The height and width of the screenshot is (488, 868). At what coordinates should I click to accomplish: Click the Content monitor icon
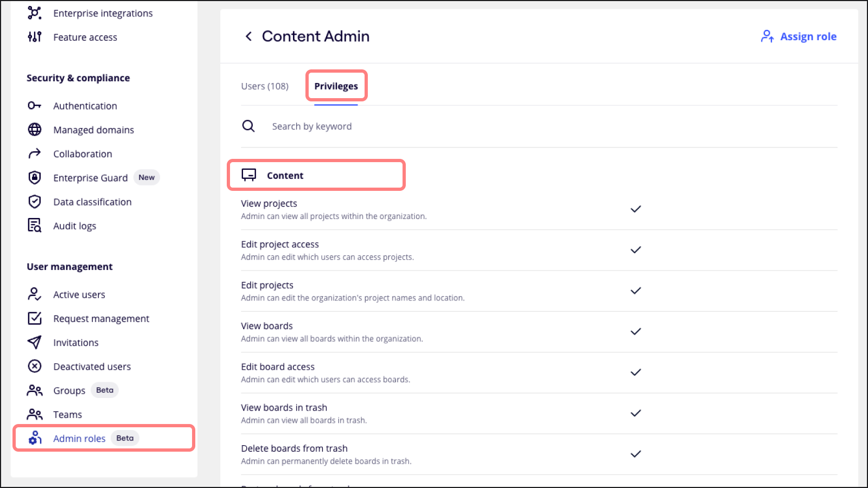249,175
